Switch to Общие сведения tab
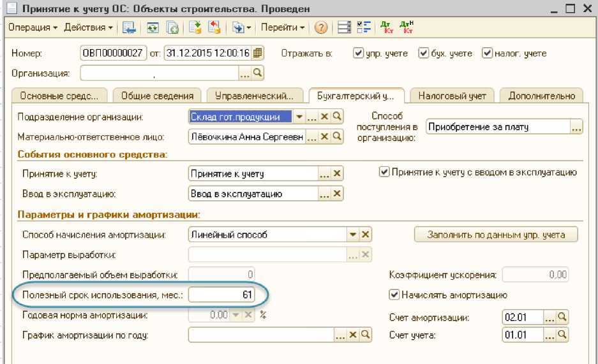Viewport: 598px width, 364px height. 157,96
